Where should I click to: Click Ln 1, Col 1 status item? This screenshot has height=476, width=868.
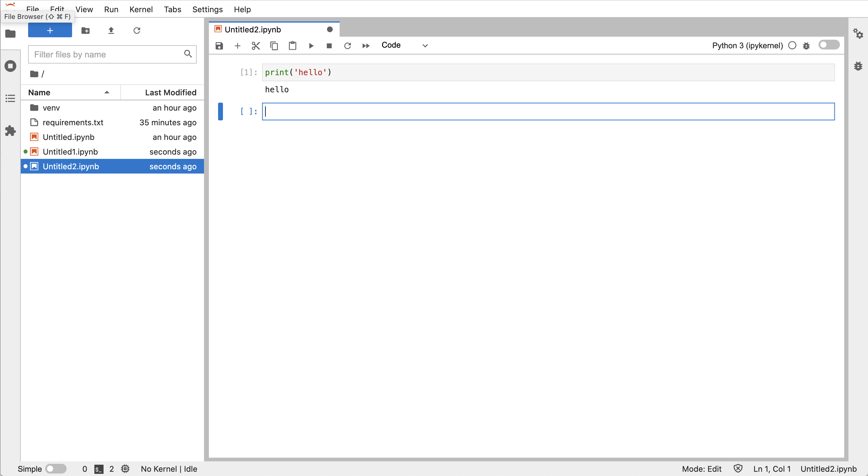pos(772,469)
